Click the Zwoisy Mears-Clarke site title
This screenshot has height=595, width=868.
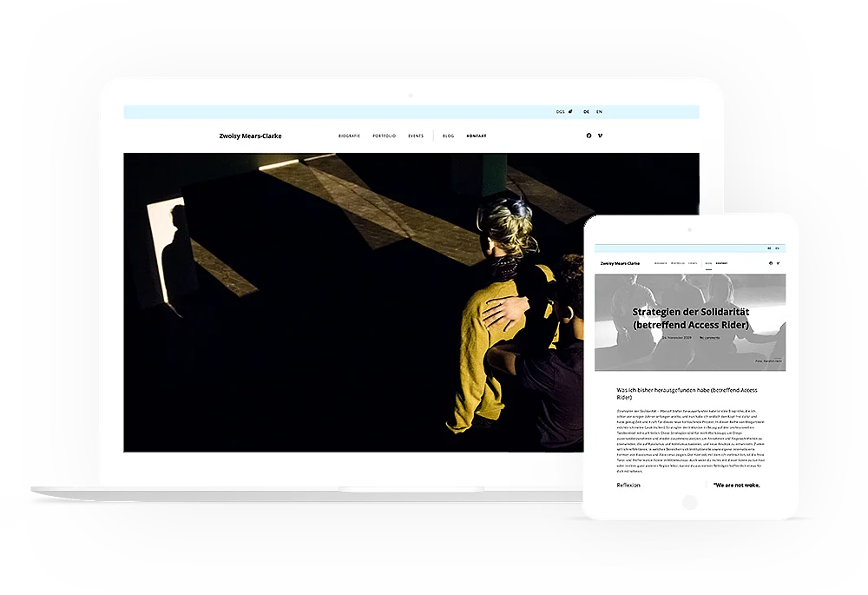tap(250, 136)
